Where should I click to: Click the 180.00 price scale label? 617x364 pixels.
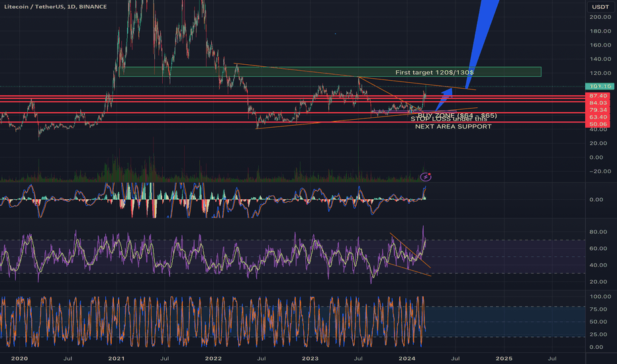[x=600, y=31]
